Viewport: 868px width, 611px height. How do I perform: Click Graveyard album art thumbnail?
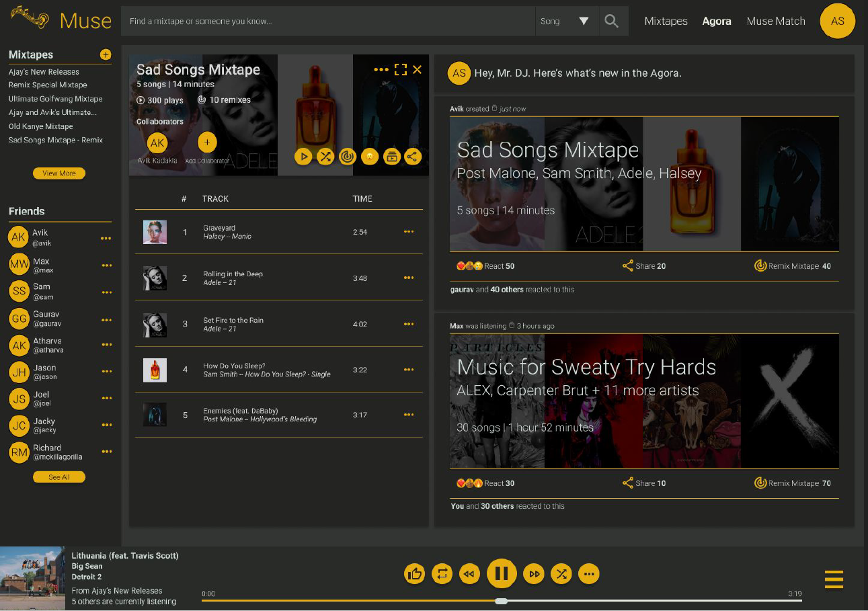pos(155,232)
